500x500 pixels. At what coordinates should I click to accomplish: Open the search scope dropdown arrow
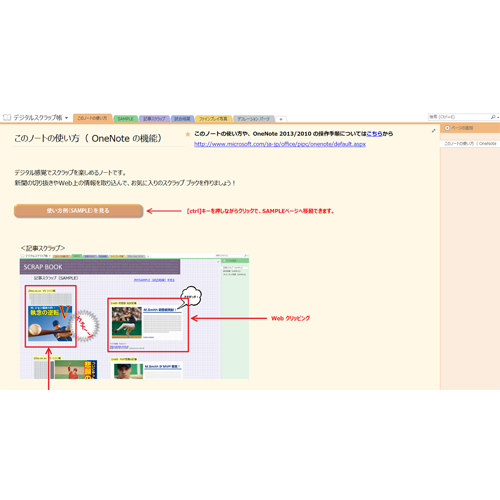498,117
